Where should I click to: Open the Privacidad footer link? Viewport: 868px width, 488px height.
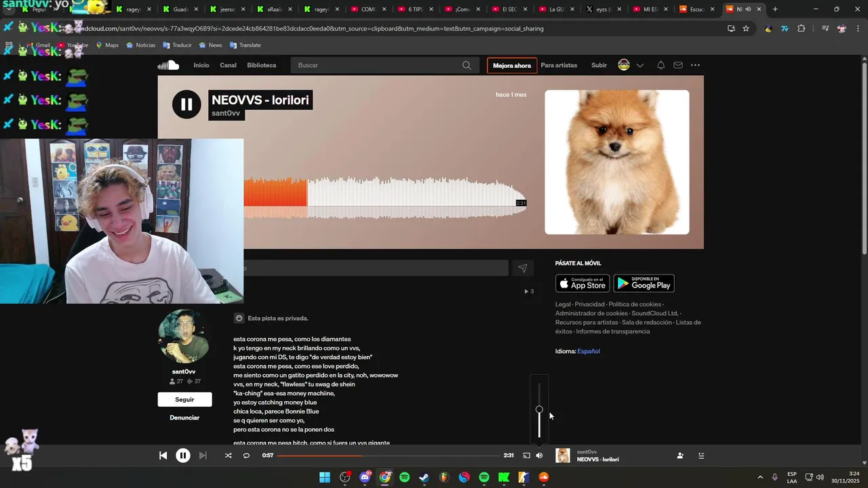(x=589, y=304)
